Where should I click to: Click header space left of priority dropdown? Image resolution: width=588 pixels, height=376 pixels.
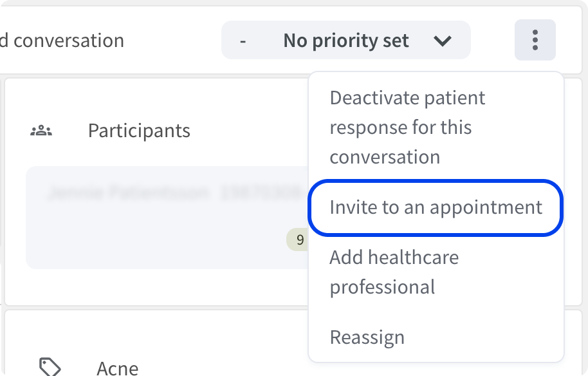[172, 40]
